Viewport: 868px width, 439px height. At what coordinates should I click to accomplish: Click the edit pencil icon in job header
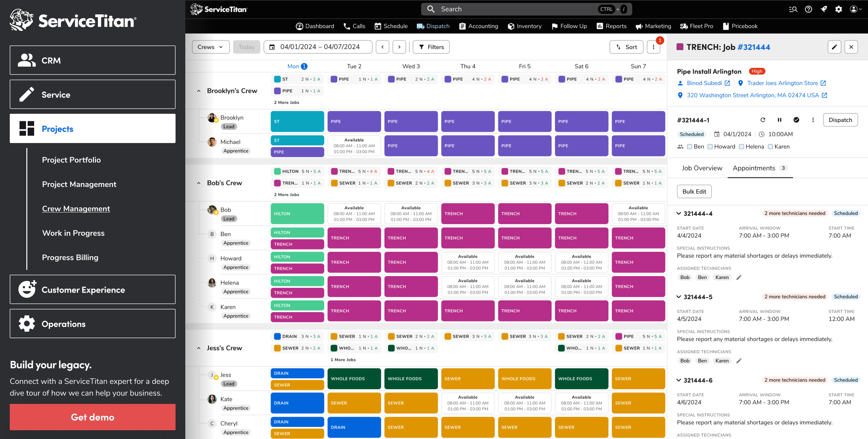coord(834,47)
